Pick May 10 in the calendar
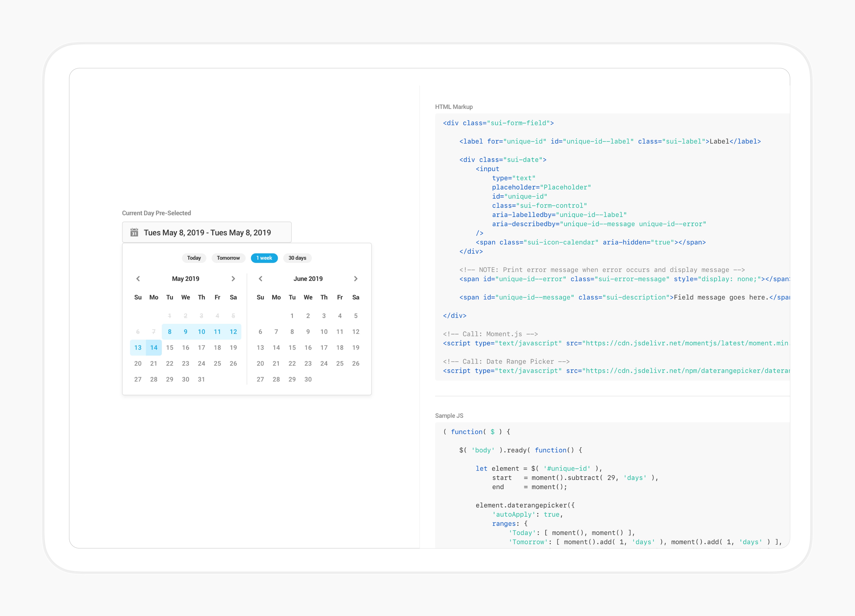Image resolution: width=855 pixels, height=616 pixels. coord(201,332)
